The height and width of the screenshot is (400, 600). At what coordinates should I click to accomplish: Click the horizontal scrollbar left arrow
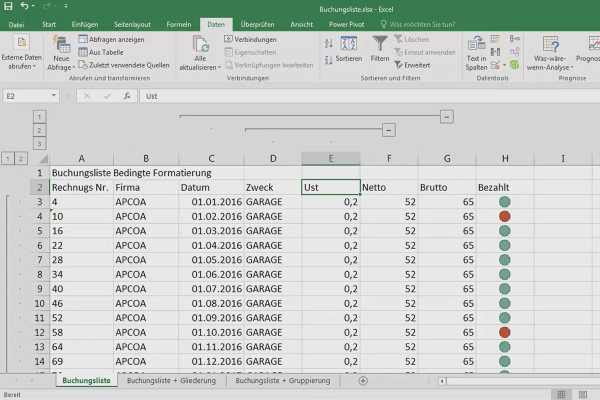[x=442, y=381]
